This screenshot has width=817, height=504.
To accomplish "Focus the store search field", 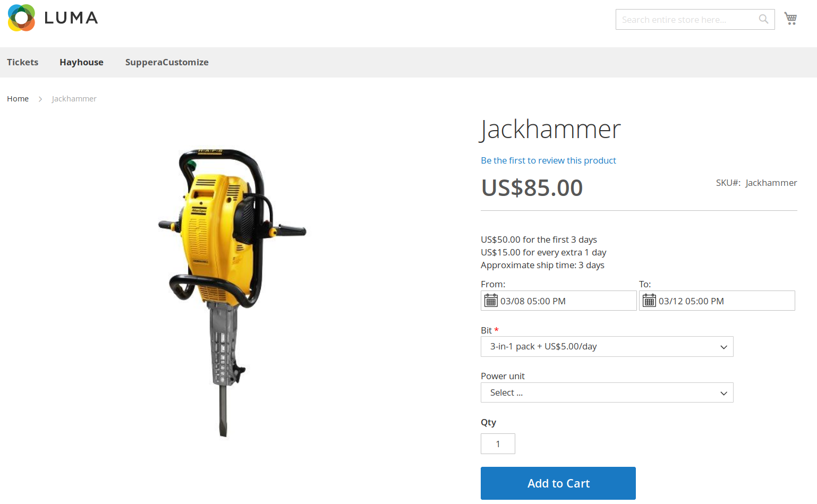I will tap(687, 19).
